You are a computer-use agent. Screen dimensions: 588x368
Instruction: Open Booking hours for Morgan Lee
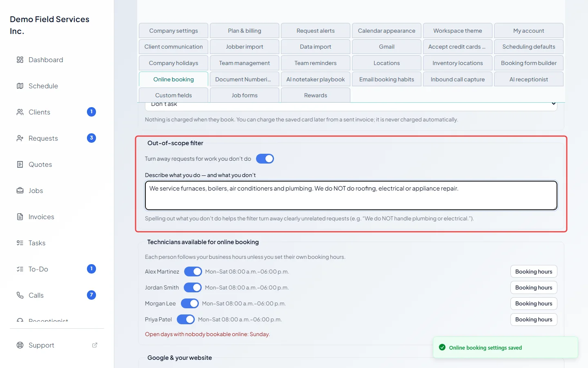coord(534,303)
